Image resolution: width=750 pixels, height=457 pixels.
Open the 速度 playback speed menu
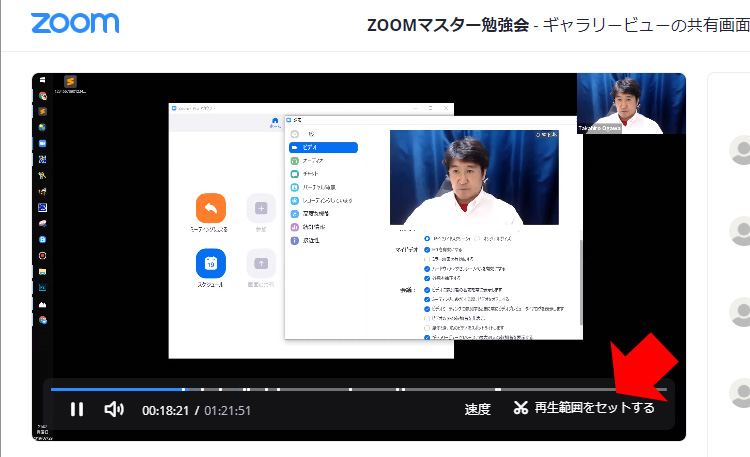tap(478, 409)
